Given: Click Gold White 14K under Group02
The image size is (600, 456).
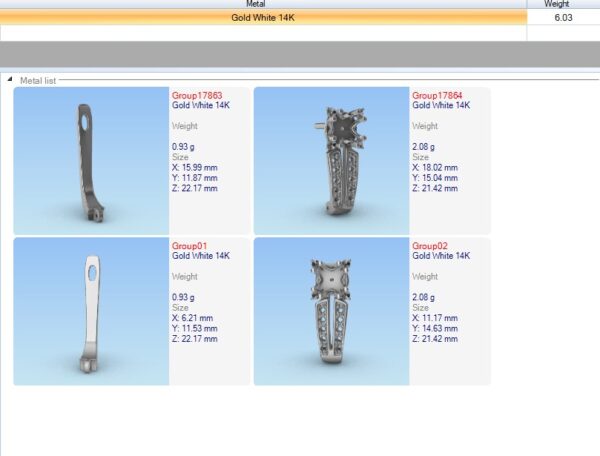Looking at the screenshot, I should tap(440, 255).
